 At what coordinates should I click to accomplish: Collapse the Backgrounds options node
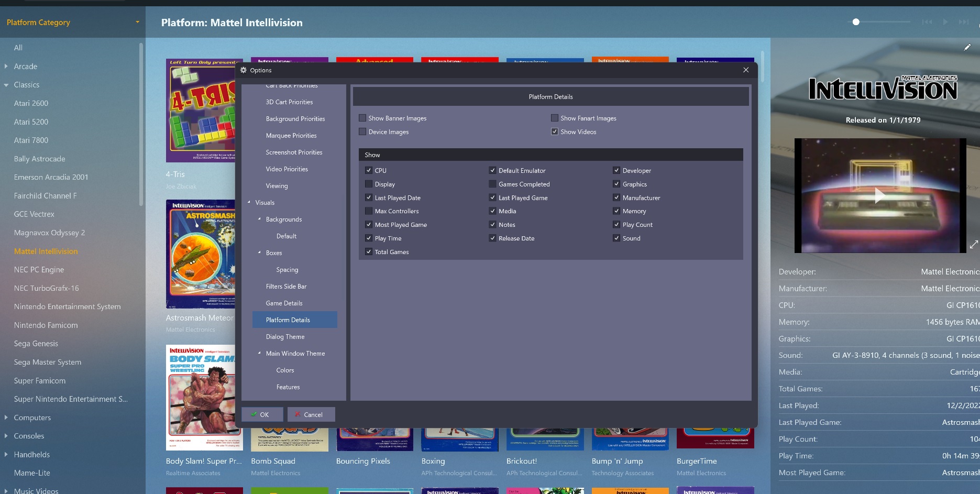pyautogui.click(x=259, y=219)
